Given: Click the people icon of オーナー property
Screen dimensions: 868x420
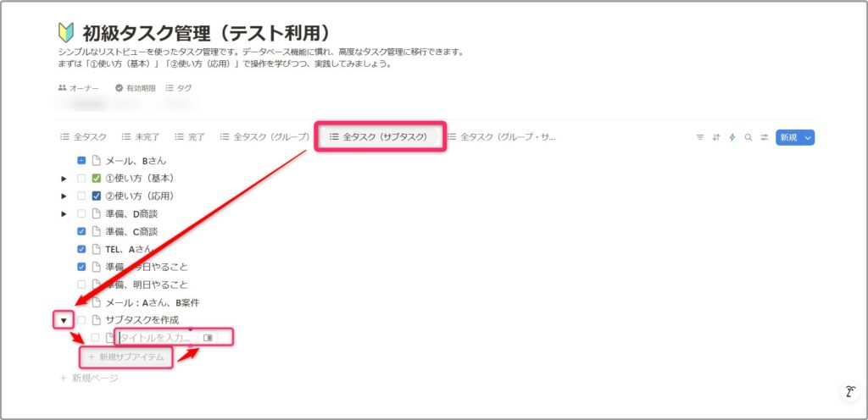Looking at the screenshot, I should [62, 88].
